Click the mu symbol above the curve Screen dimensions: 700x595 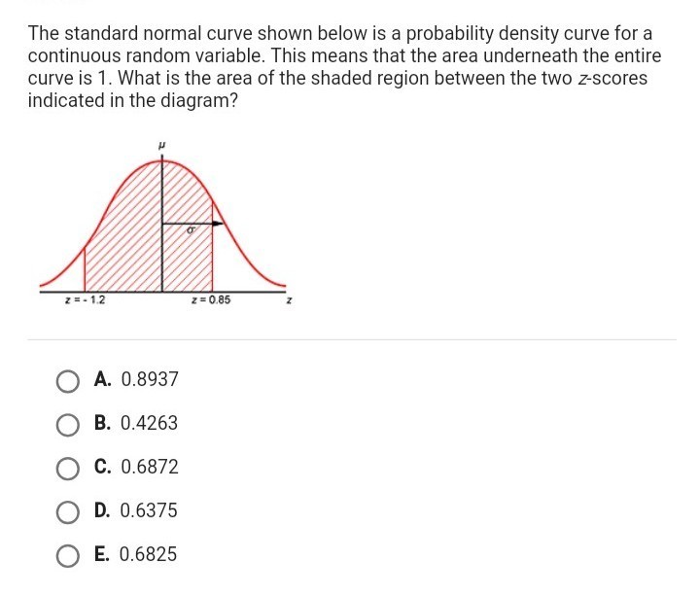(161, 145)
